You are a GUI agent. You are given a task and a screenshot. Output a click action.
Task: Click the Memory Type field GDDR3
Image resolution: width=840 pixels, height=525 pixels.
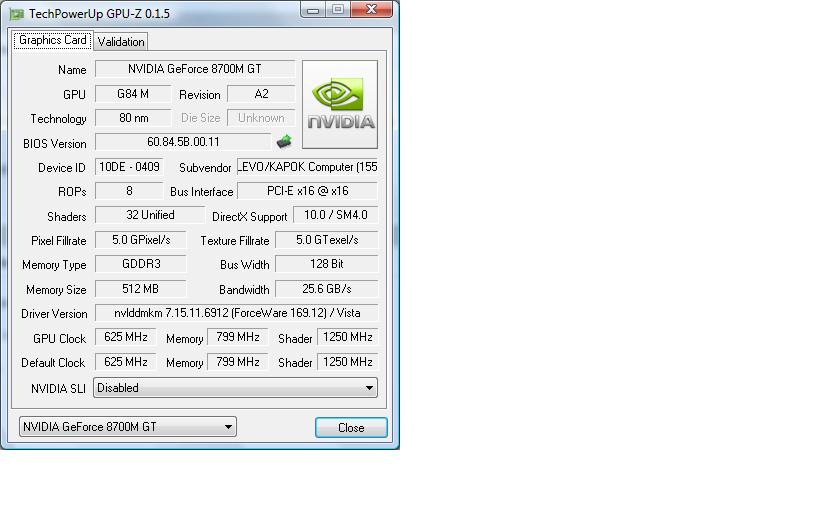(x=141, y=264)
